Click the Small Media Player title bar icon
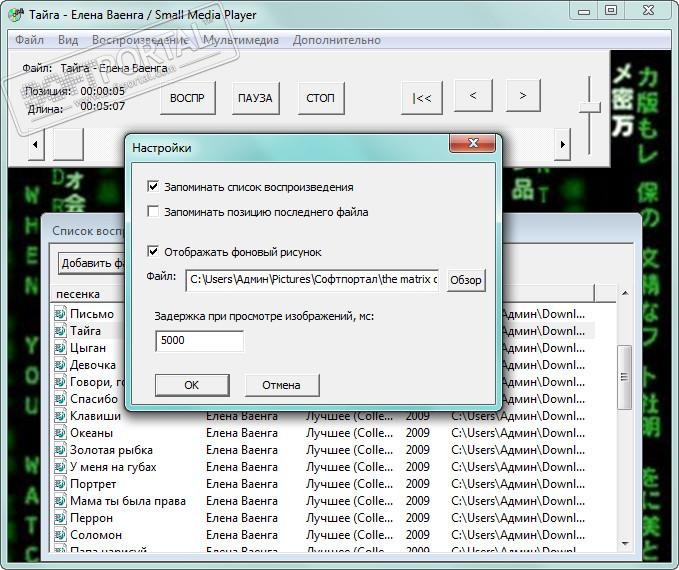 pyautogui.click(x=16, y=15)
